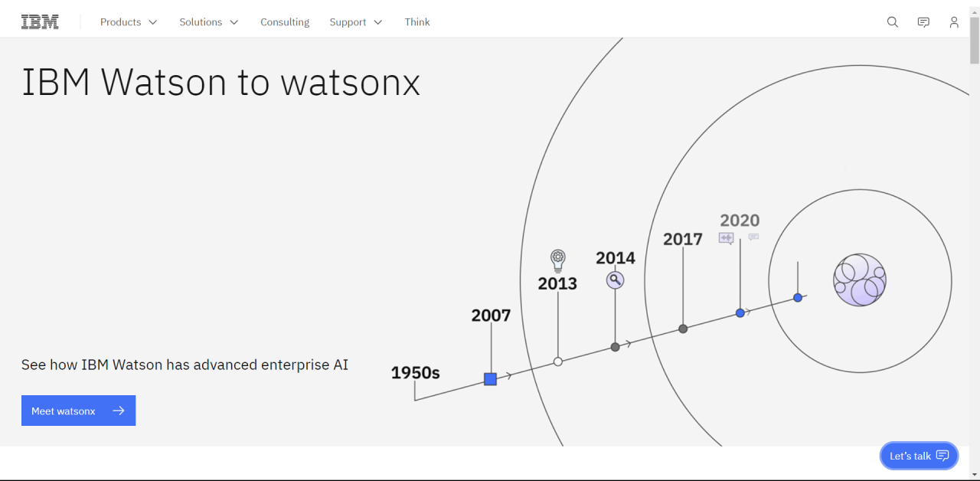Click the Meet watsonx button
Image resolution: width=980 pixels, height=481 pixels.
click(x=78, y=411)
